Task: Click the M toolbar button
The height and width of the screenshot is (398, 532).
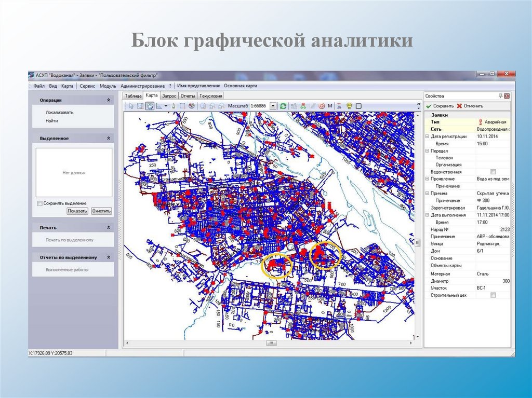Action: pyautogui.click(x=330, y=106)
